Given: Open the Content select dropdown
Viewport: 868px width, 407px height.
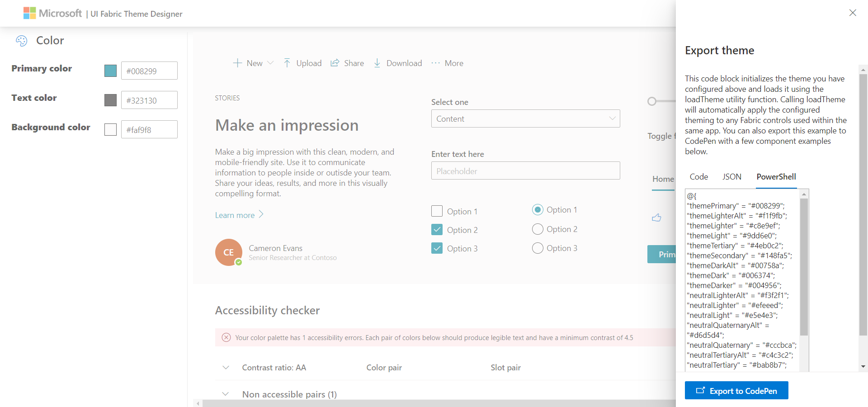Looking at the screenshot, I should pos(525,118).
